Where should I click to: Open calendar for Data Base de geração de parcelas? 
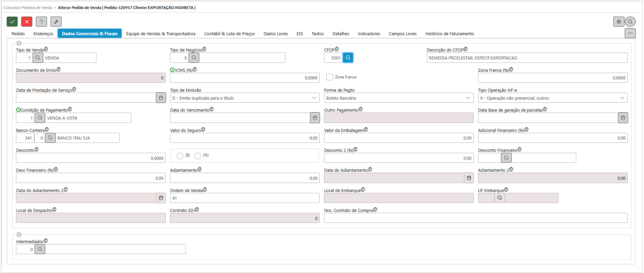623,118
